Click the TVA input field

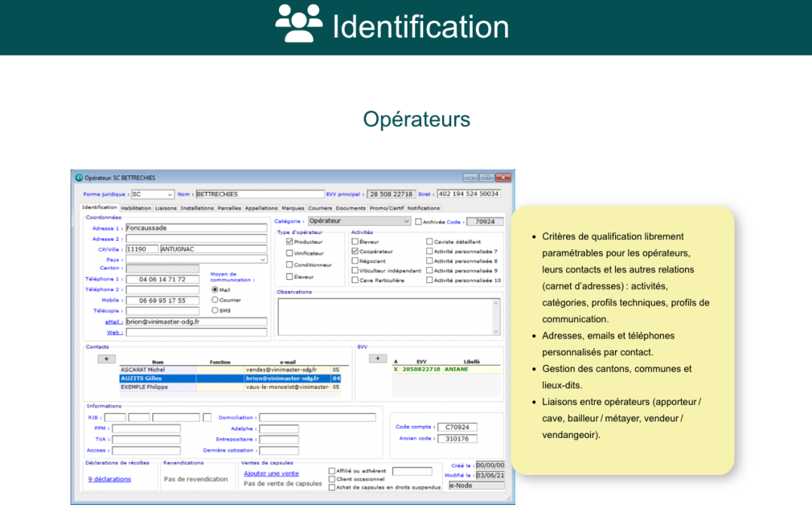pyautogui.click(x=146, y=439)
